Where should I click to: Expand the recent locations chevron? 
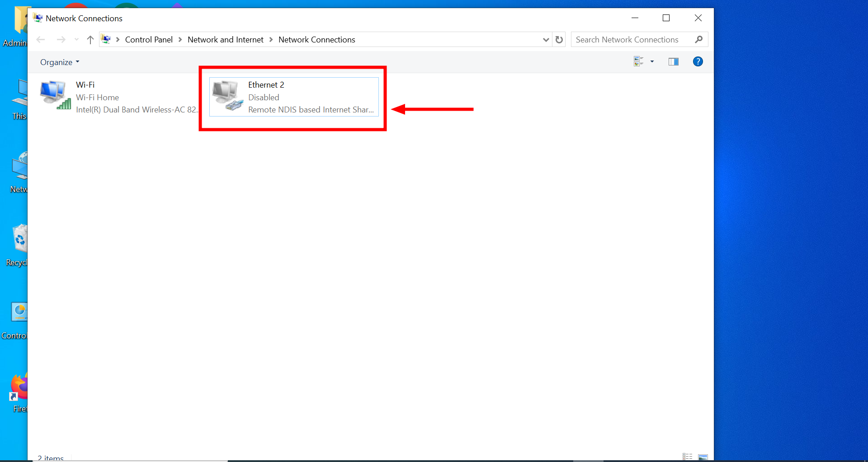tap(76, 40)
